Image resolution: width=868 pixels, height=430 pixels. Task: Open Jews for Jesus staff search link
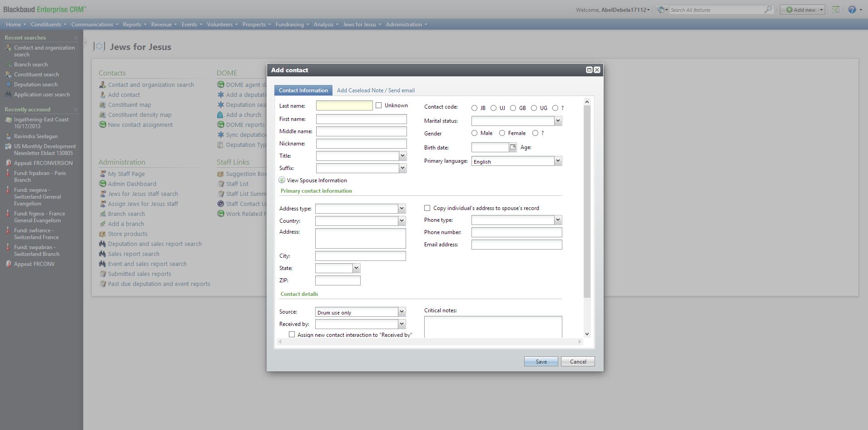click(143, 194)
